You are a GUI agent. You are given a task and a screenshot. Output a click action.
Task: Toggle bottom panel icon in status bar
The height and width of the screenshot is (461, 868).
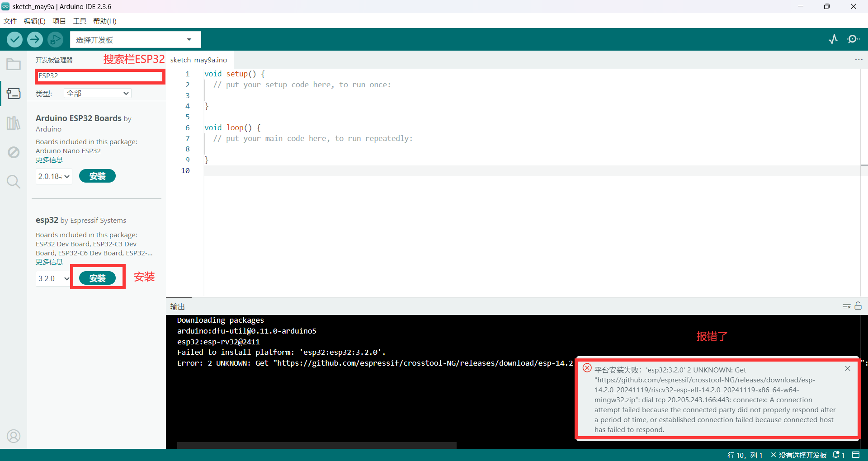click(x=856, y=455)
